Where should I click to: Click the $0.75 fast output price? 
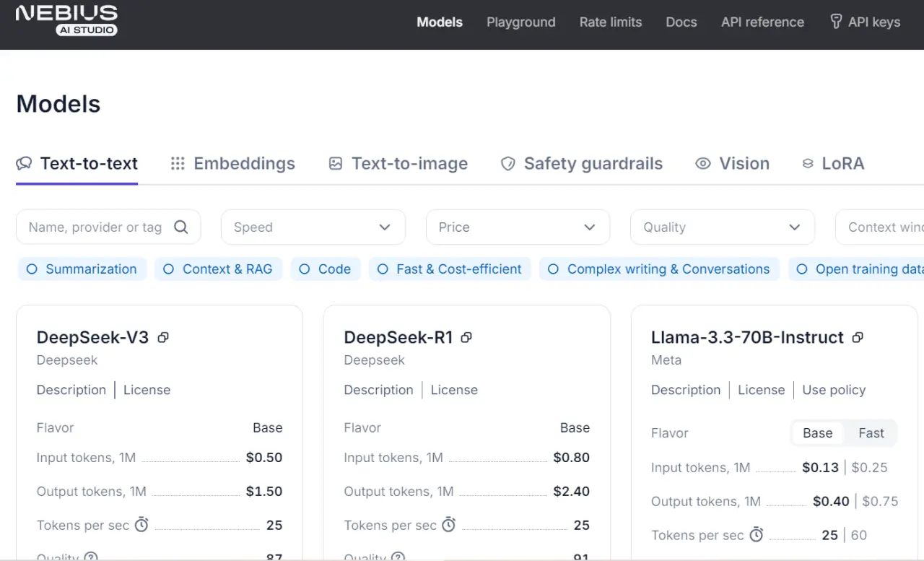[881, 502]
